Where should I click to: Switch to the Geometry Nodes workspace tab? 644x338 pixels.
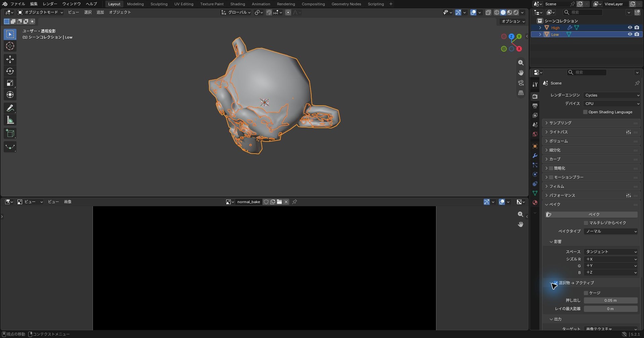click(346, 4)
